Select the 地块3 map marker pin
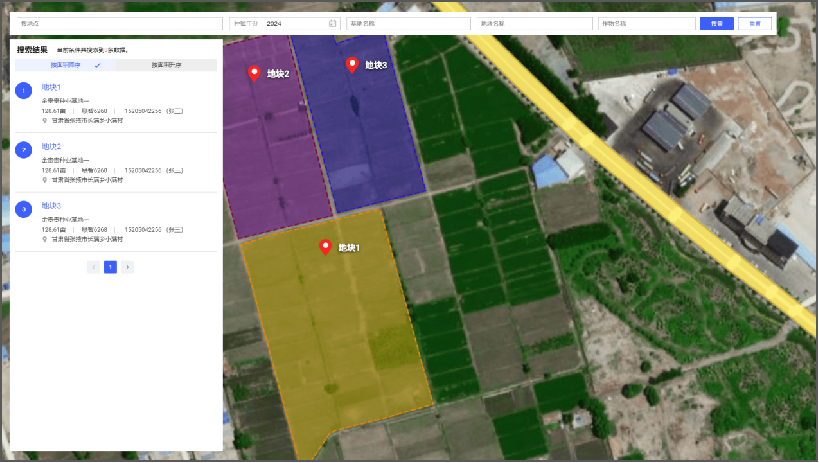Viewport: 819px width, 463px height. tap(352, 65)
